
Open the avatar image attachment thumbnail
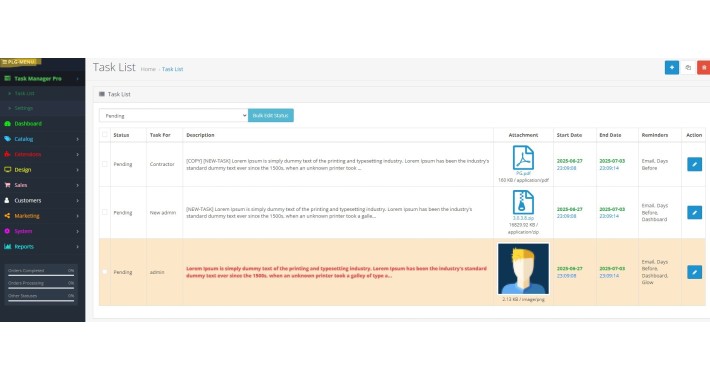523,269
